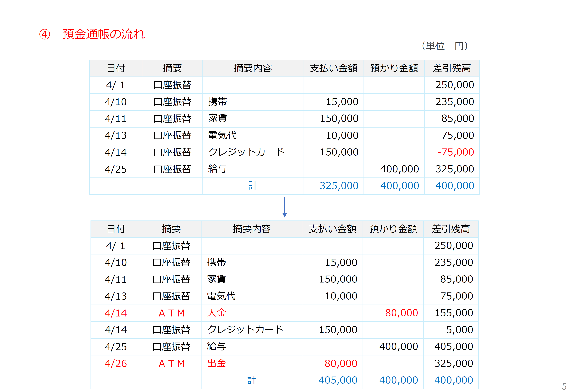Click the red ATM in the 入金 row

point(171,313)
